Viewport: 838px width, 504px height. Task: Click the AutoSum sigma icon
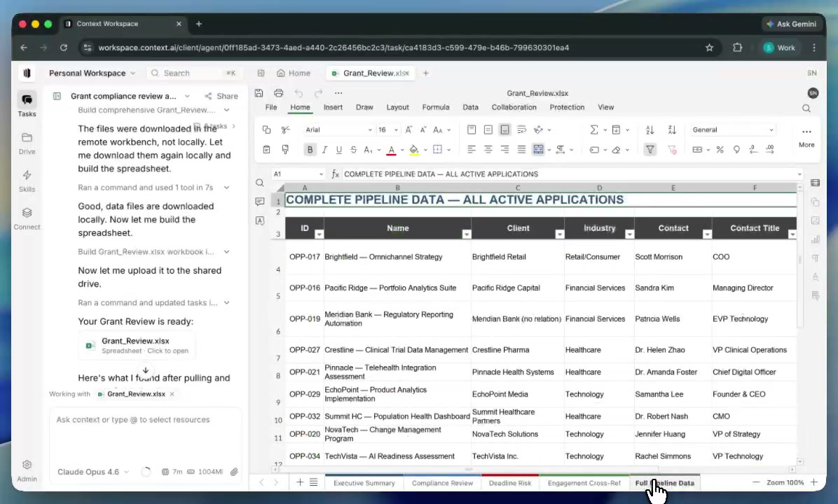[593, 129]
